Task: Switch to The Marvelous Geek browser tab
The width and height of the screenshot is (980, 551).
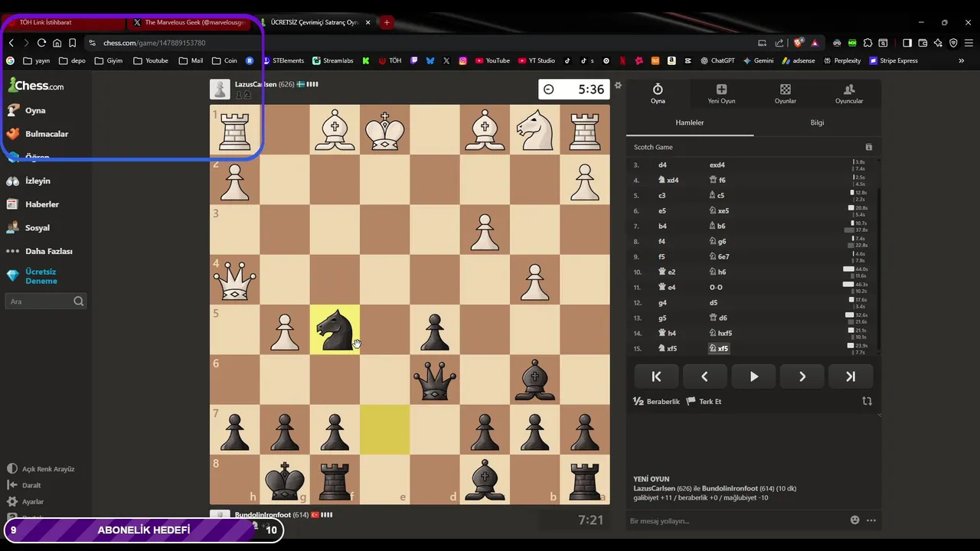Action: (x=191, y=22)
